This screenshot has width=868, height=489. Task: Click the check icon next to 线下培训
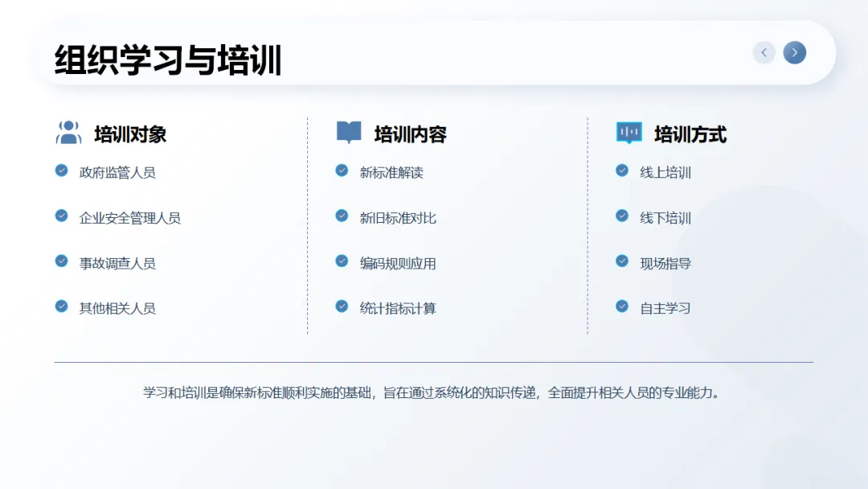(621, 216)
